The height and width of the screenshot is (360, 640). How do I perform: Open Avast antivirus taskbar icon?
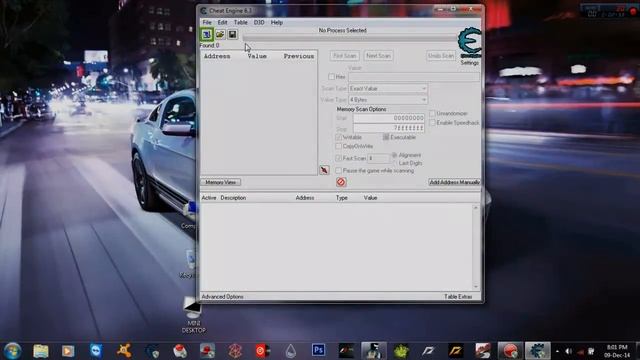124,351
